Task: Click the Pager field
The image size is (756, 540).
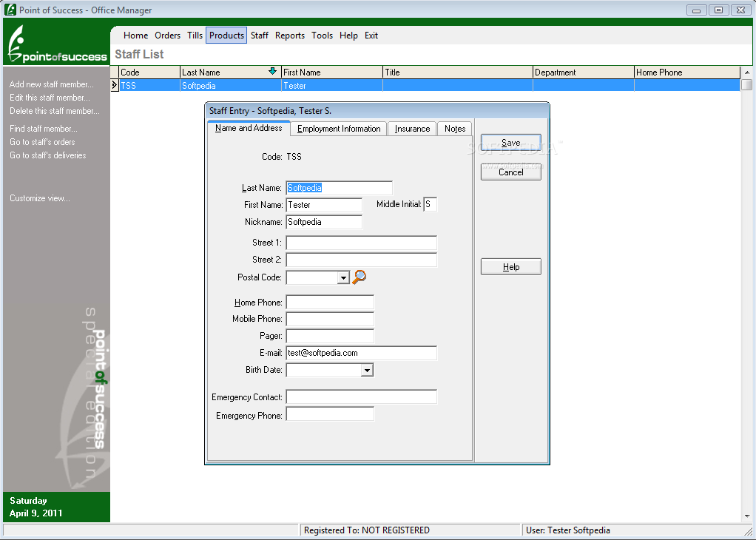Action: tap(330, 336)
